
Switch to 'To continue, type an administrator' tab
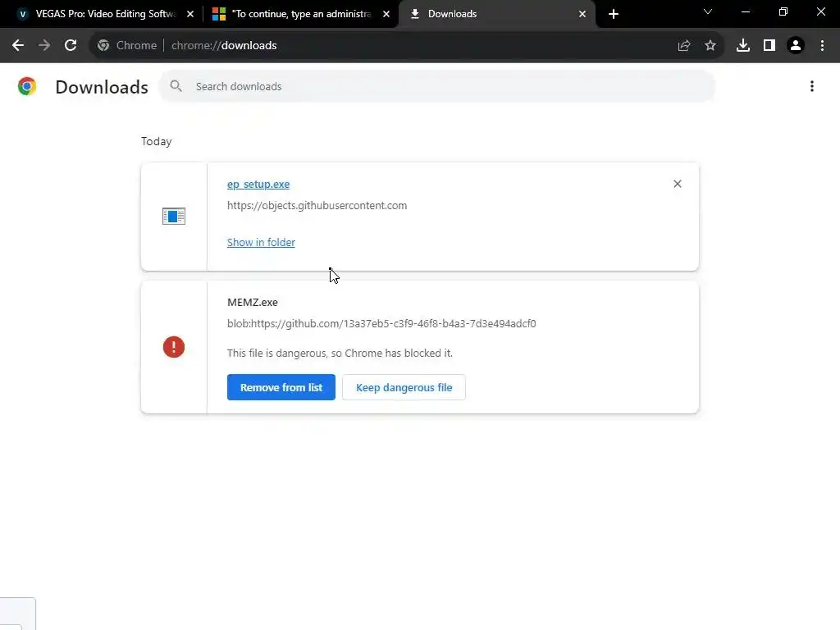click(x=300, y=14)
